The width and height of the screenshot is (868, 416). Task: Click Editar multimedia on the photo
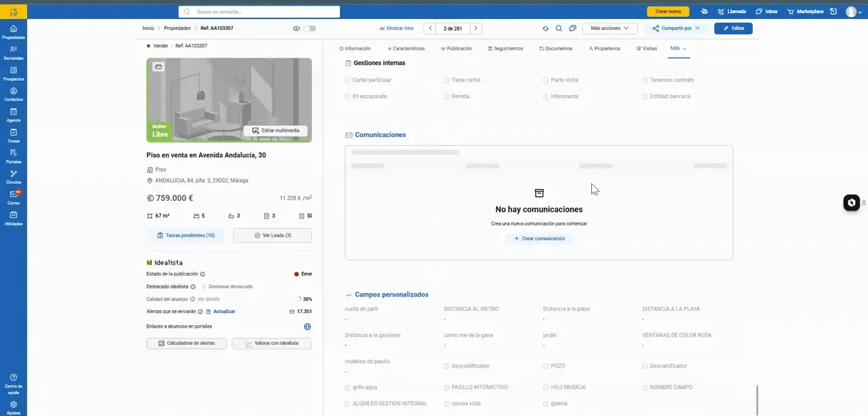pos(275,130)
